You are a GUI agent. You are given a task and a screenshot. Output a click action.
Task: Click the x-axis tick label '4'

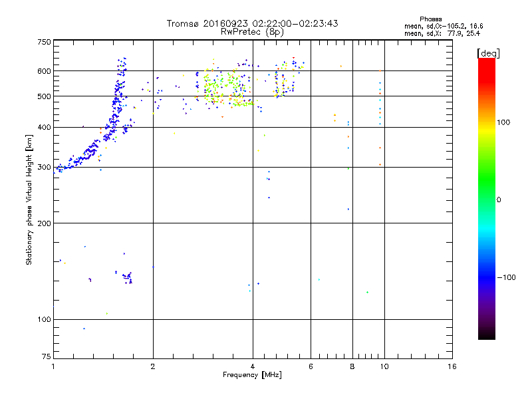[253, 366]
